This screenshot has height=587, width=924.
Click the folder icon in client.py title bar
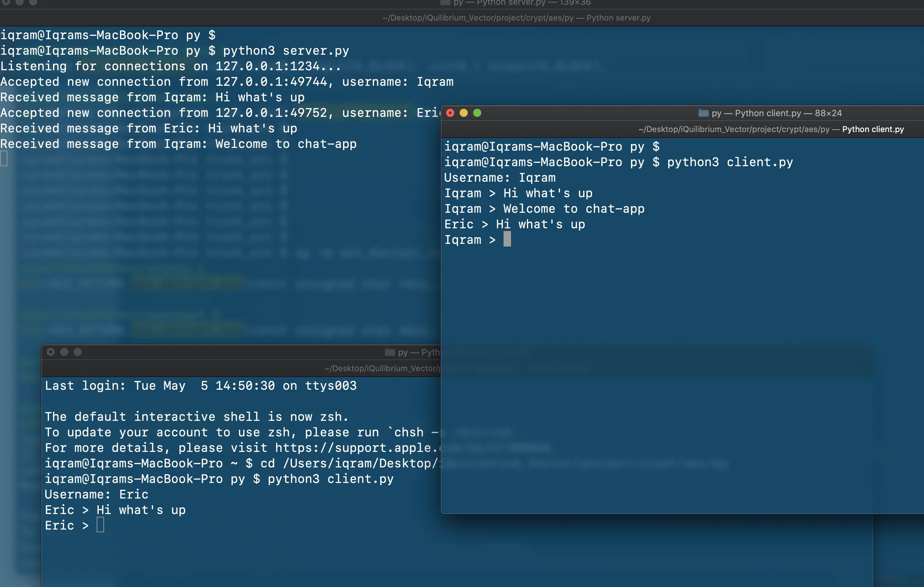click(703, 113)
